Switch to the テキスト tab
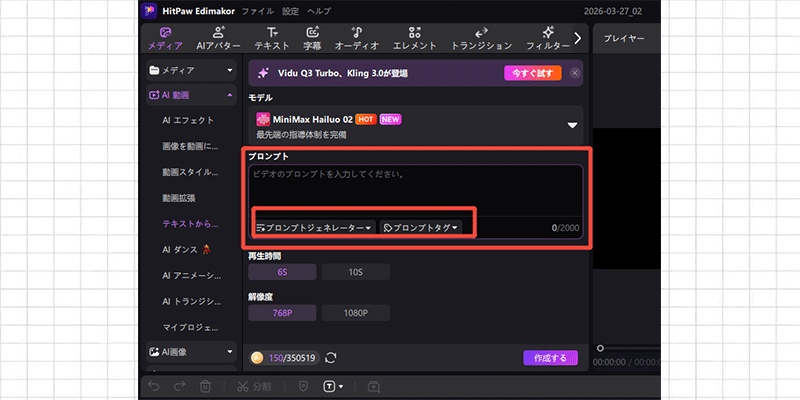This screenshot has width=800, height=400. tap(272, 39)
